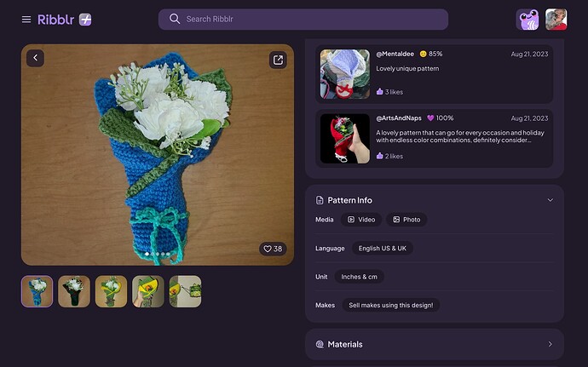The height and width of the screenshot is (367, 588).
Task: Open image in external view icon
Action: pos(278,60)
